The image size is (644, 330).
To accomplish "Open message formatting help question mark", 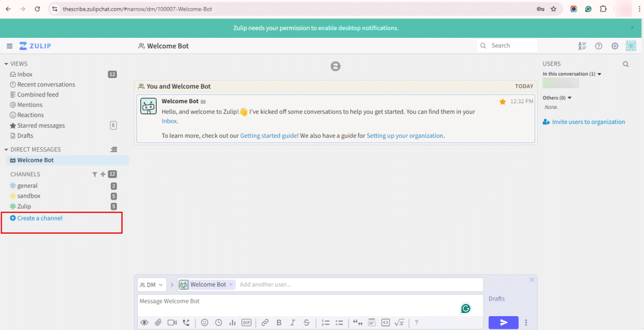I will click(x=416, y=322).
